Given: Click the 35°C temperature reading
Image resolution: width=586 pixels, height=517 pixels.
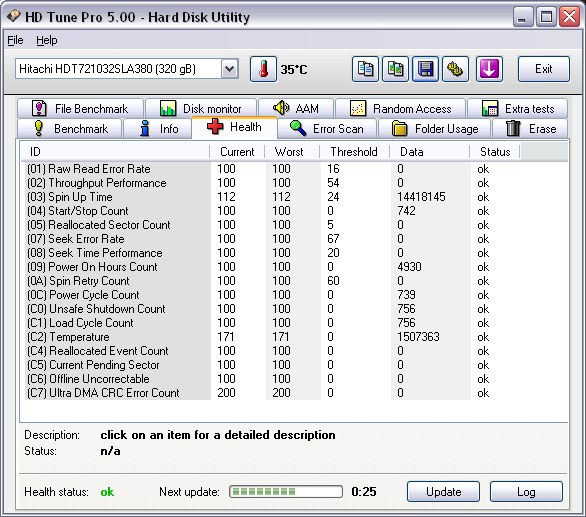Looking at the screenshot, I should point(294,70).
